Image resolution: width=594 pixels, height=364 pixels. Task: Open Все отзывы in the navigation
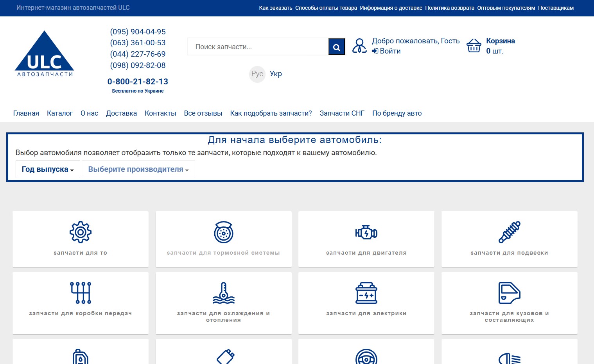[x=203, y=113]
